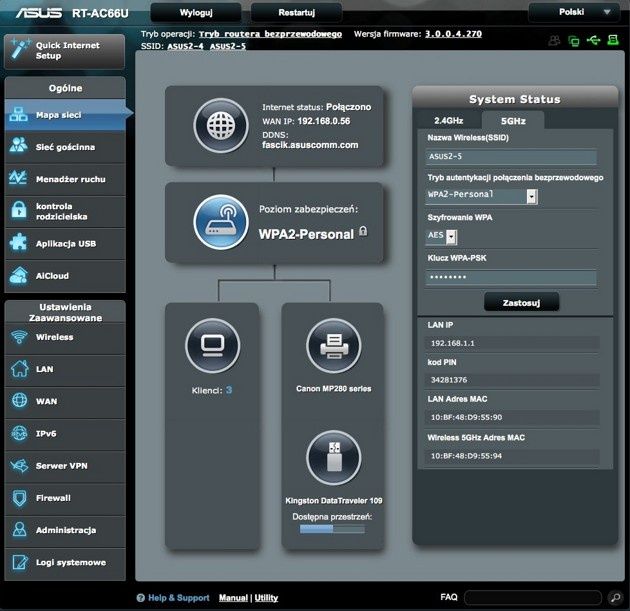This screenshot has width=630, height=611.
Task: Click the kod PIN value 34281376
Action: pos(449,380)
